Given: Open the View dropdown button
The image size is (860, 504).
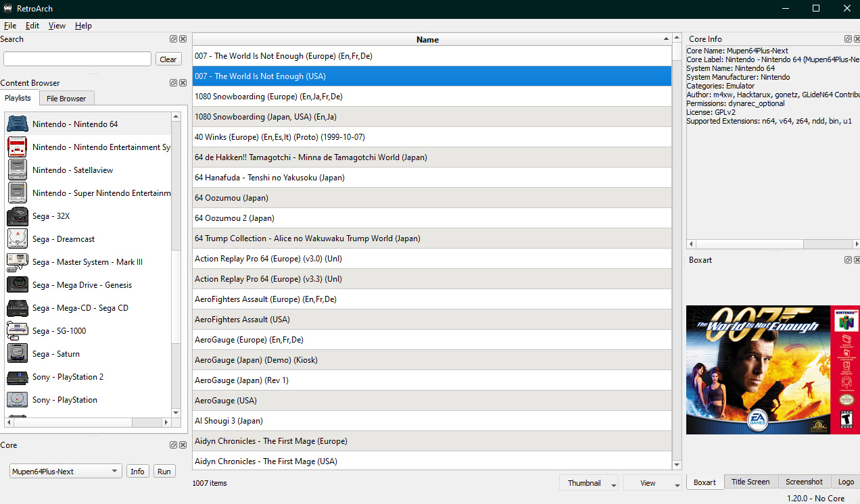Looking at the screenshot, I should [652, 483].
